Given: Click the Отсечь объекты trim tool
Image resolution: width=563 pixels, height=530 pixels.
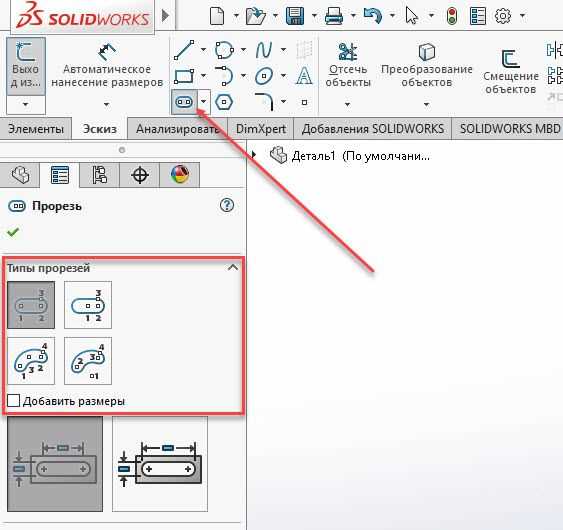Looking at the screenshot, I should pyautogui.click(x=348, y=65).
